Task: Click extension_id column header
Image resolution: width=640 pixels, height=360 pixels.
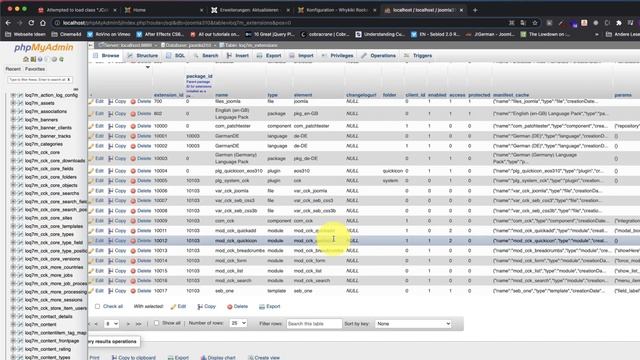Action: pyautogui.click(x=169, y=95)
